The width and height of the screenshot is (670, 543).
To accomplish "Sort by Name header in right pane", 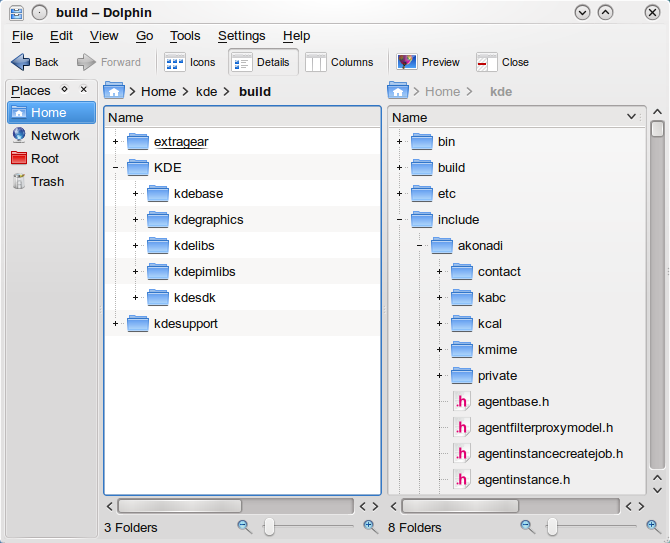I will [516, 117].
